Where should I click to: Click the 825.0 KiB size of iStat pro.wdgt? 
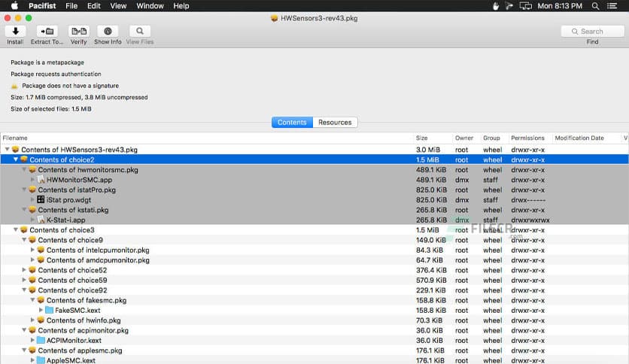[x=431, y=199]
